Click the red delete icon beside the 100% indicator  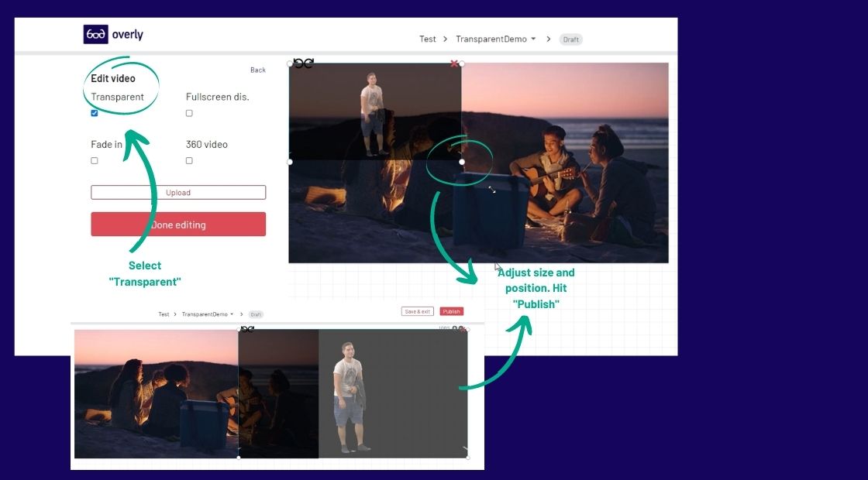(x=462, y=329)
